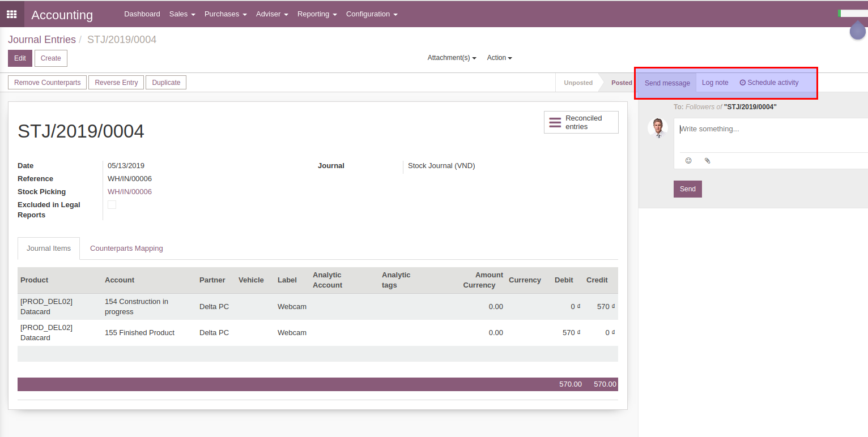Open the Attachment(s) dropdown

(452, 58)
